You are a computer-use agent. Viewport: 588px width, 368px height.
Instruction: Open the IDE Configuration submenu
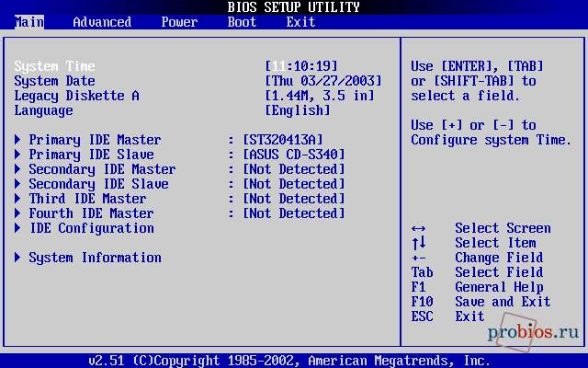[x=92, y=228]
